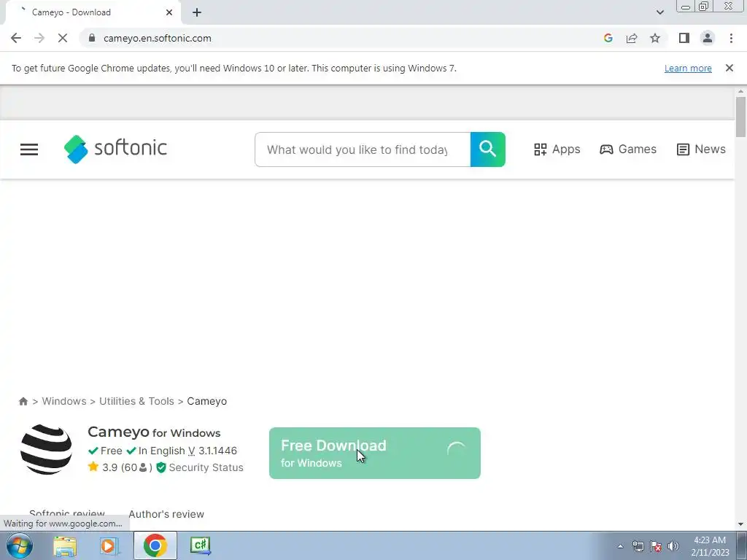Open Utilities & Tools breadcrumb link
This screenshot has width=747, height=560.
coord(136,402)
